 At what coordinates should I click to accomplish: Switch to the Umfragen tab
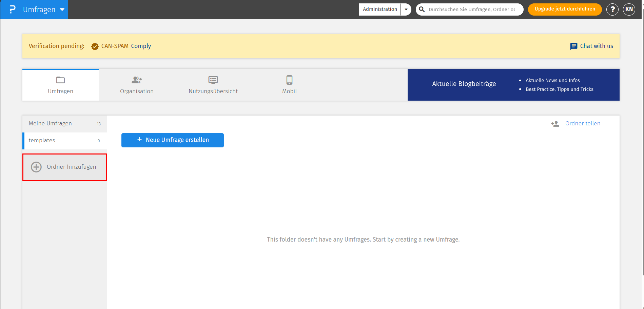click(x=61, y=85)
